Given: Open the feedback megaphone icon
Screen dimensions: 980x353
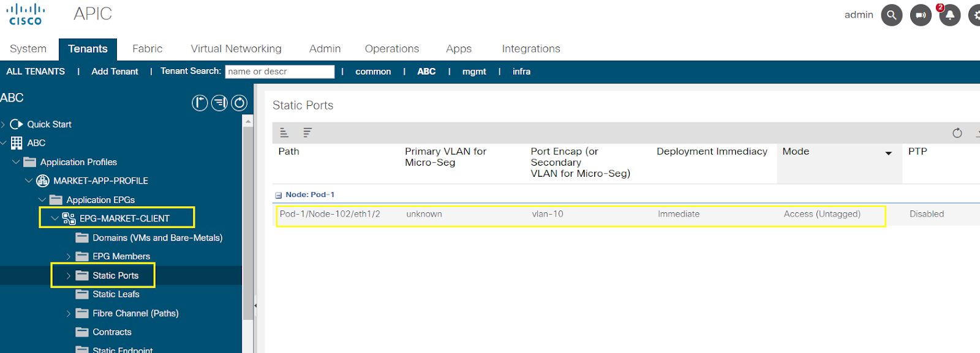Looking at the screenshot, I should (921, 15).
